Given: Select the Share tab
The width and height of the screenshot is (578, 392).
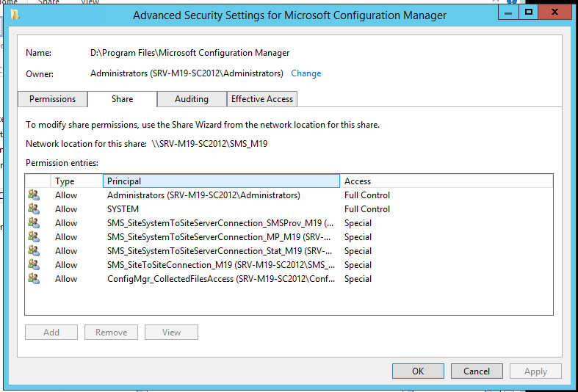Looking at the screenshot, I should pyautogui.click(x=122, y=99).
